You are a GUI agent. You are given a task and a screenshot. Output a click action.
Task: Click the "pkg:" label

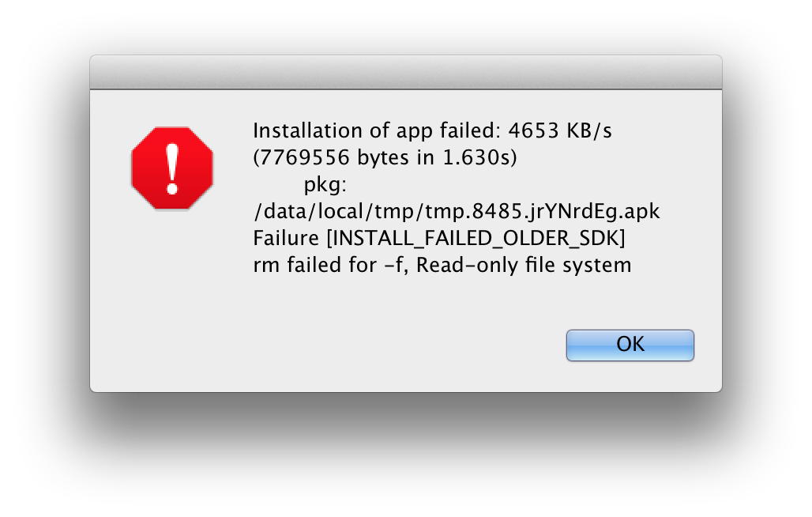[325, 184]
